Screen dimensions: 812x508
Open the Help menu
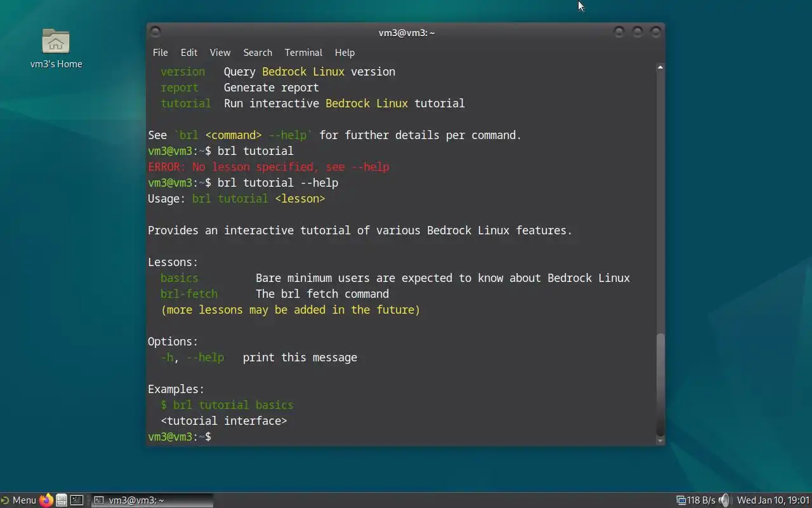click(x=344, y=53)
